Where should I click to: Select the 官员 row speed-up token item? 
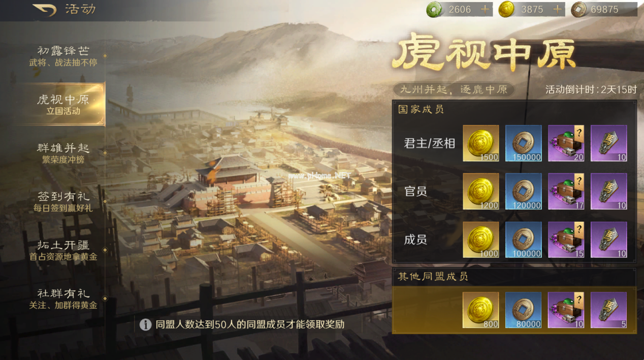click(x=608, y=191)
